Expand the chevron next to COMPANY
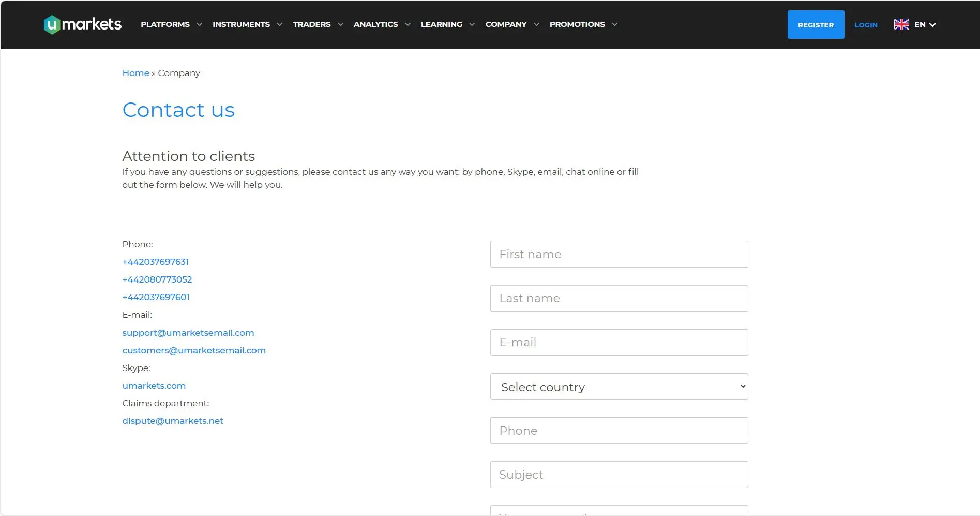Screen dimensions: 980x516 [536, 24]
